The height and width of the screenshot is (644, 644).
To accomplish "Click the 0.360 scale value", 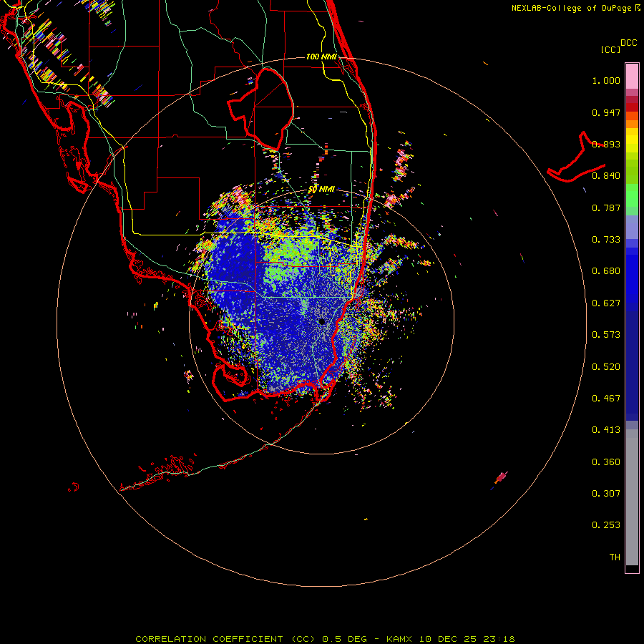I will point(606,462).
